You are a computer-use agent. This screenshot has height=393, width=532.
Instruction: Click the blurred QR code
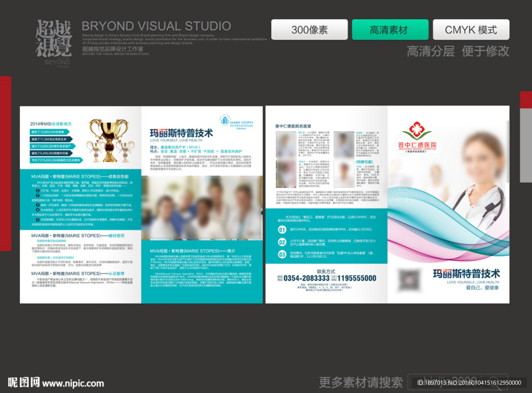pos(409,280)
